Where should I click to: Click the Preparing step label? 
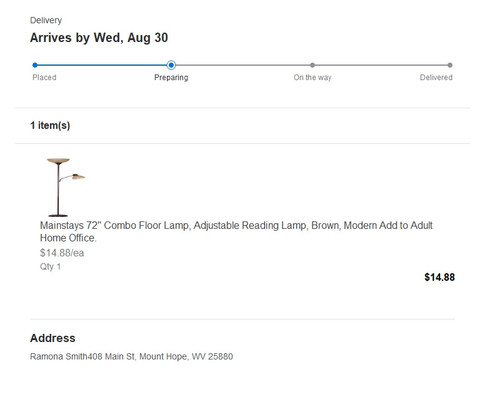[x=171, y=77]
